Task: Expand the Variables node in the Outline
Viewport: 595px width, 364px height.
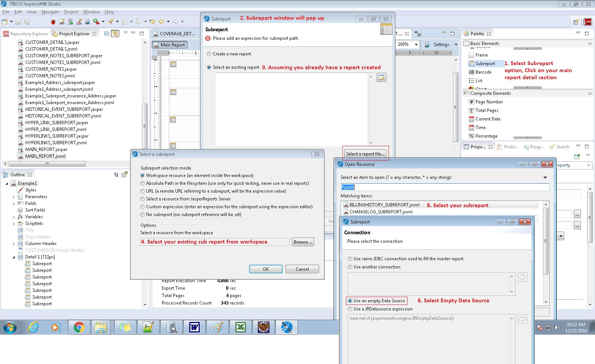Action: (x=14, y=217)
